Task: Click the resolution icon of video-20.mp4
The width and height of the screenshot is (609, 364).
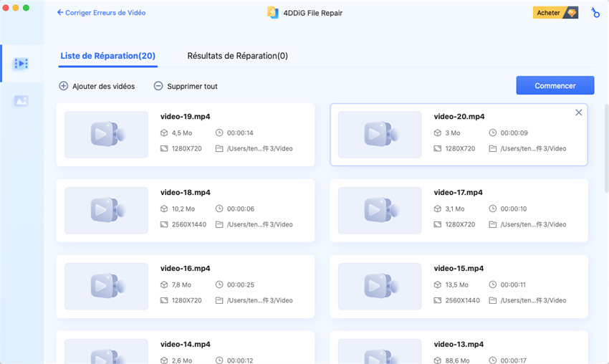Action: [x=437, y=148]
